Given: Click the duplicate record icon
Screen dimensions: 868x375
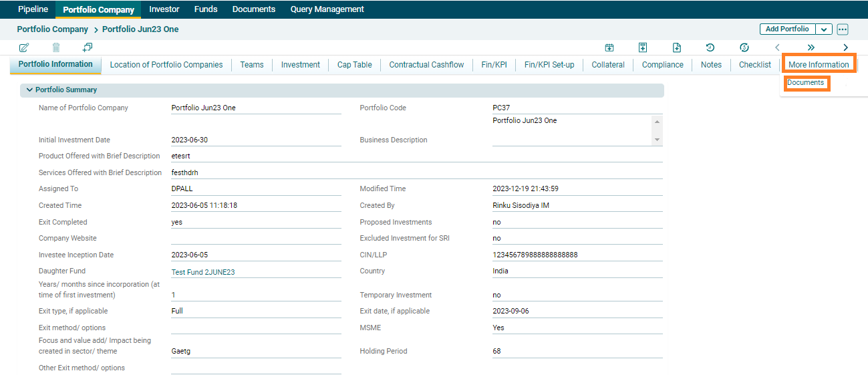Looking at the screenshot, I should click(x=88, y=47).
